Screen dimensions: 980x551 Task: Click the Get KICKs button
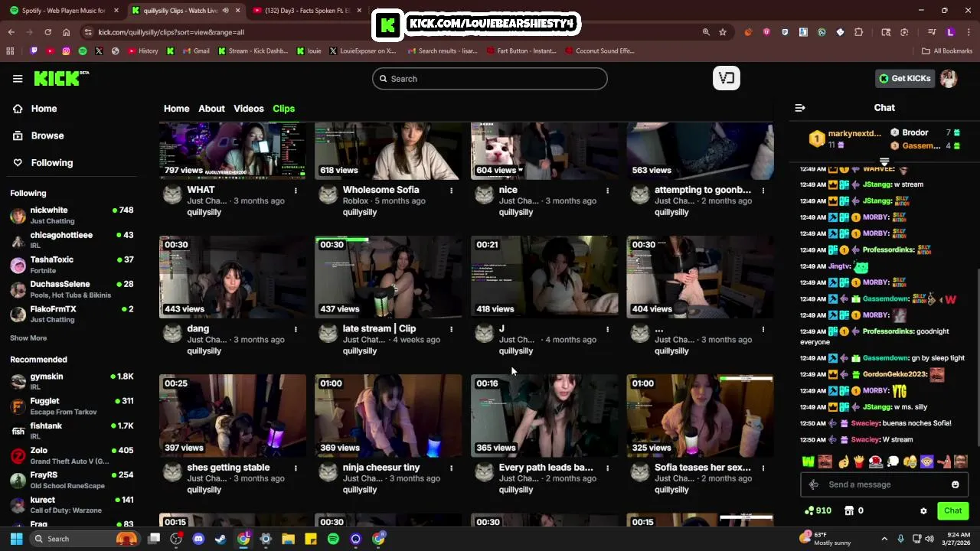pos(905,78)
